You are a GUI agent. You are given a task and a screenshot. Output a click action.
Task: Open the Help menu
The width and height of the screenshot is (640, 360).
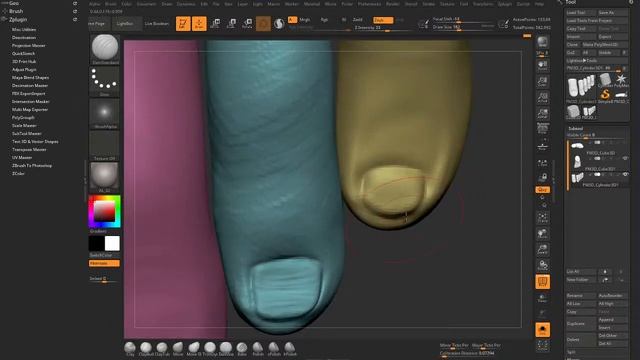click(x=539, y=4)
